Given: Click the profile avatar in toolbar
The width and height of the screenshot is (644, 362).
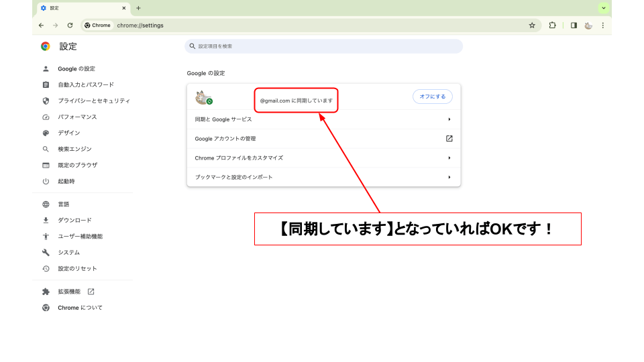Looking at the screenshot, I should click(588, 25).
